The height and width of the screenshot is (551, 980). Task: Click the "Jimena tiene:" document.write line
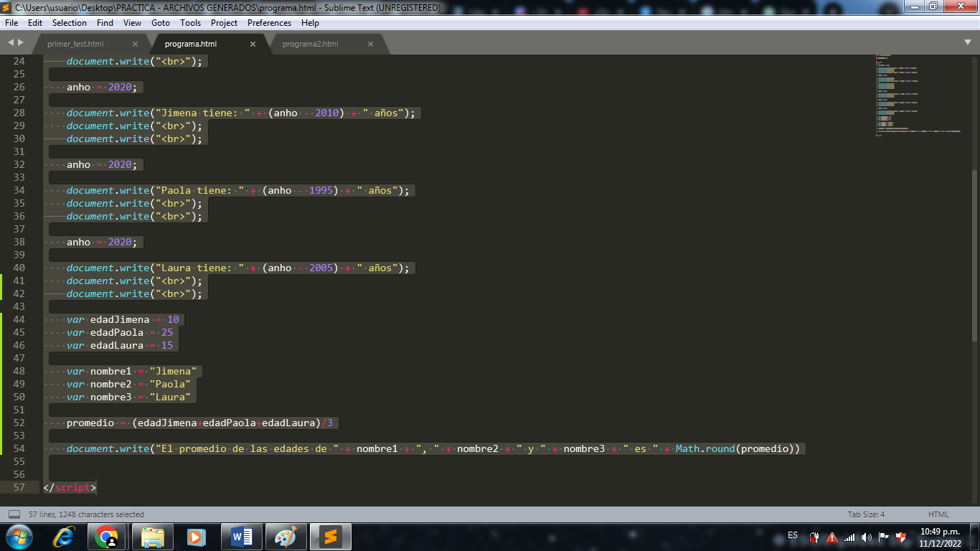click(x=241, y=113)
